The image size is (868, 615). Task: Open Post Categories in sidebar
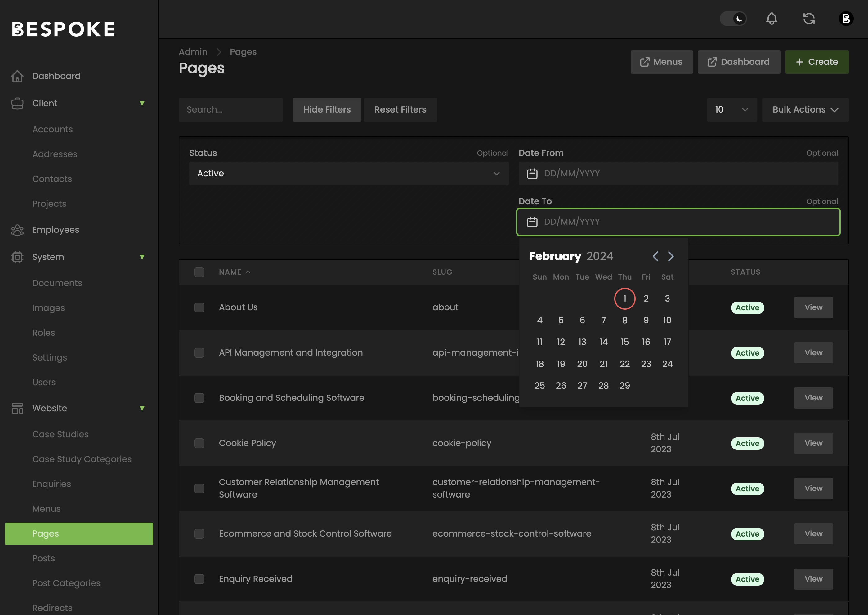(66, 583)
